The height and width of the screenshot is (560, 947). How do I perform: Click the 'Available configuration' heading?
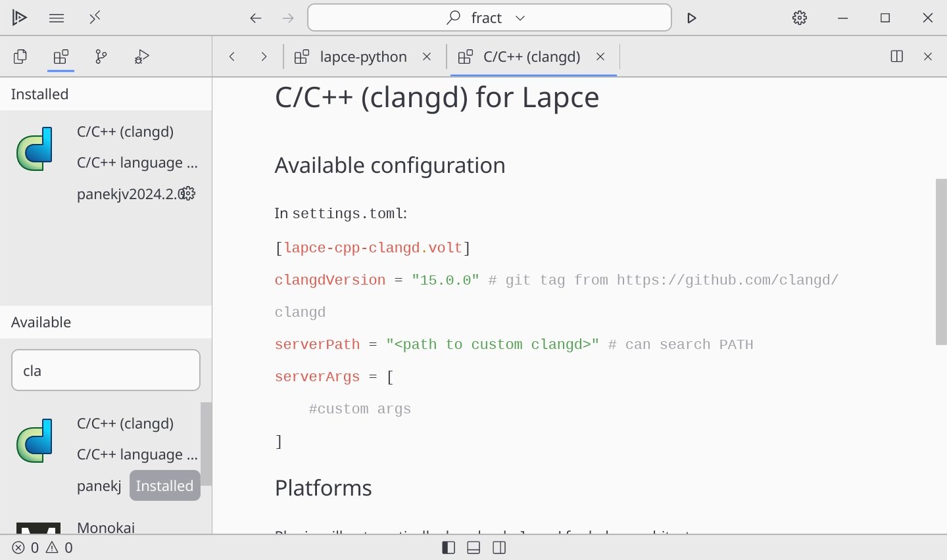(x=390, y=165)
